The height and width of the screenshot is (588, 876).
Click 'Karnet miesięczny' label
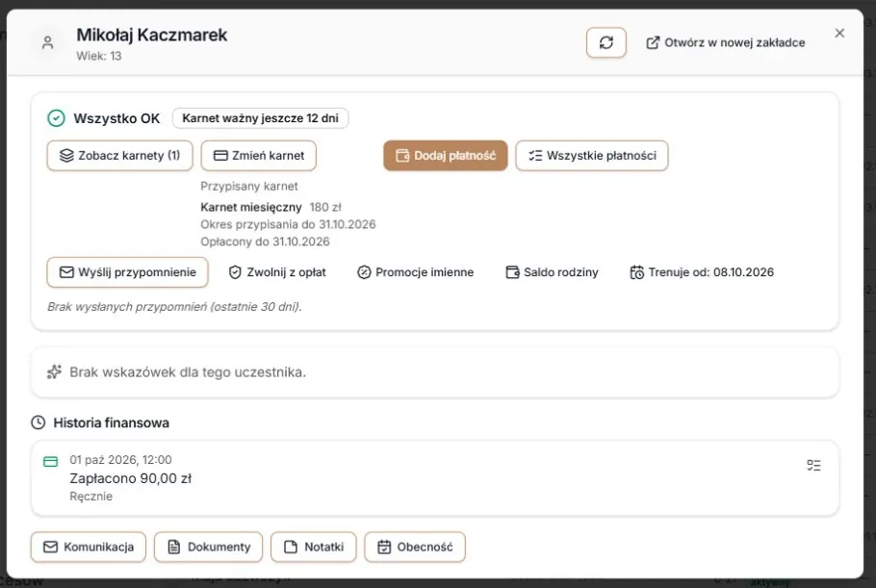click(x=251, y=207)
